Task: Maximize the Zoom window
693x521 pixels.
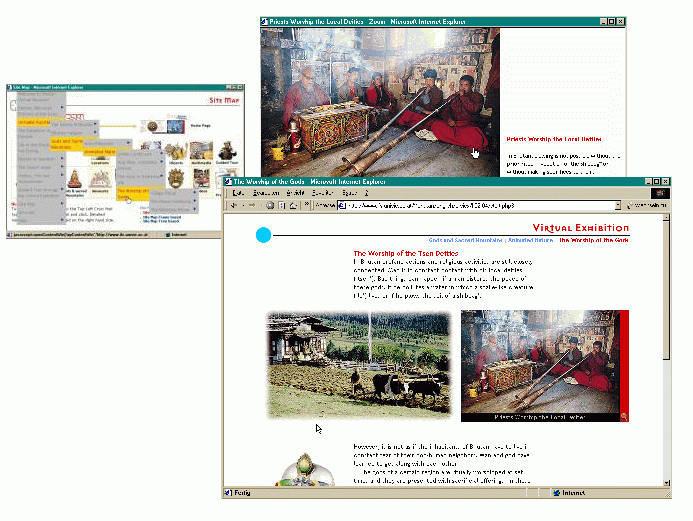Action: pyautogui.click(x=612, y=21)
